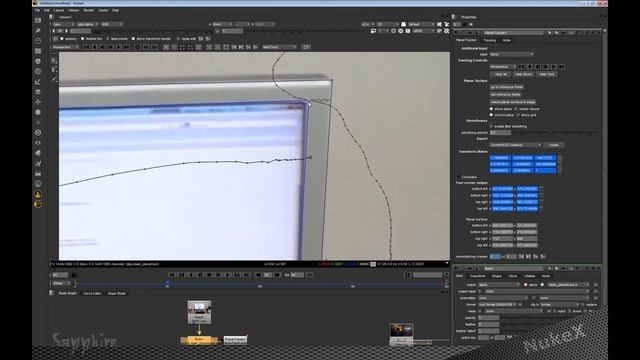This screenshot has height=360, width=640.
Task: Open the rgba channel dropdown in viewer
Action: click(x=63, y=24)
